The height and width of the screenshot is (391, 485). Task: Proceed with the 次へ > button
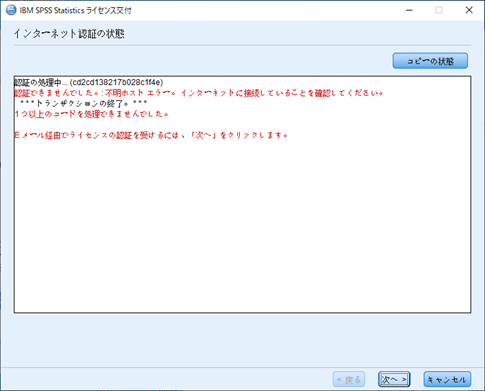click(x=394, y=379)
